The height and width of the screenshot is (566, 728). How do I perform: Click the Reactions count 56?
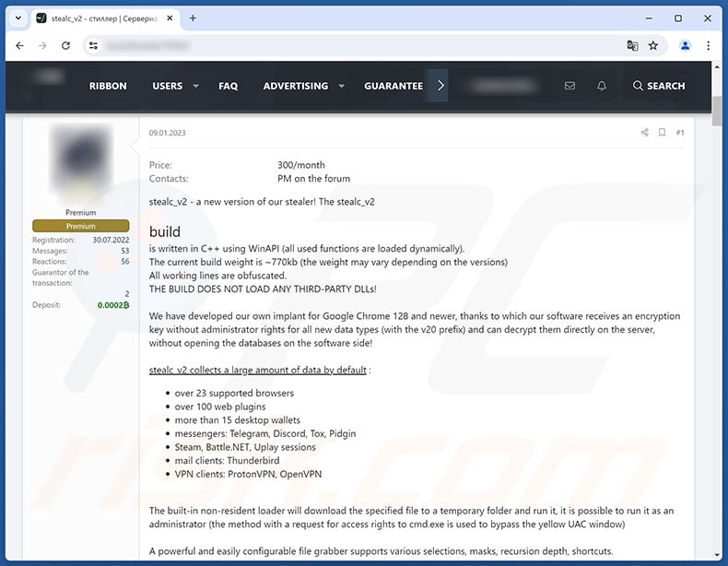[x=125, y=262]
